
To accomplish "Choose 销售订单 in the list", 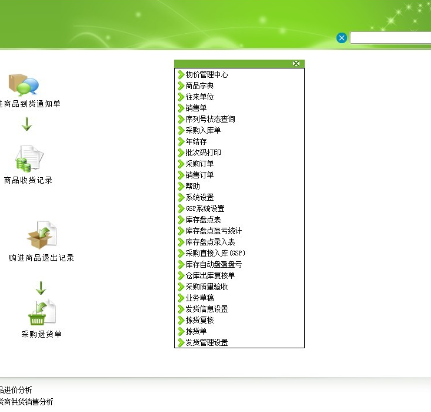I will 199,175.
